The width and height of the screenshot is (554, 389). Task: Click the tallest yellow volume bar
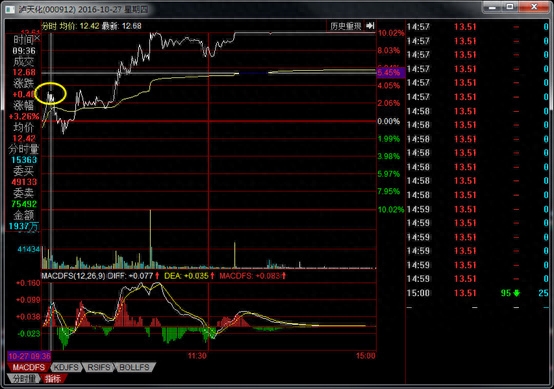(151, 239)
